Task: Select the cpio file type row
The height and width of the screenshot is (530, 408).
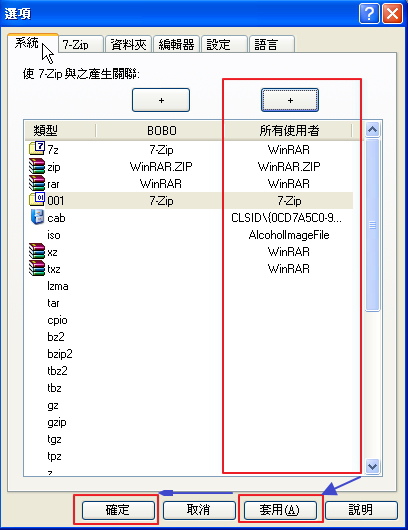Action: [x=189, y=320]
